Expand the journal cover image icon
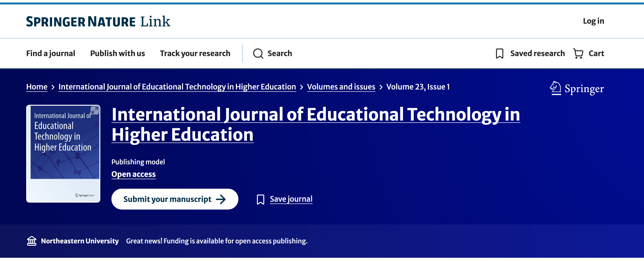This screenshot has height=261, width=644. coord(95,110)
